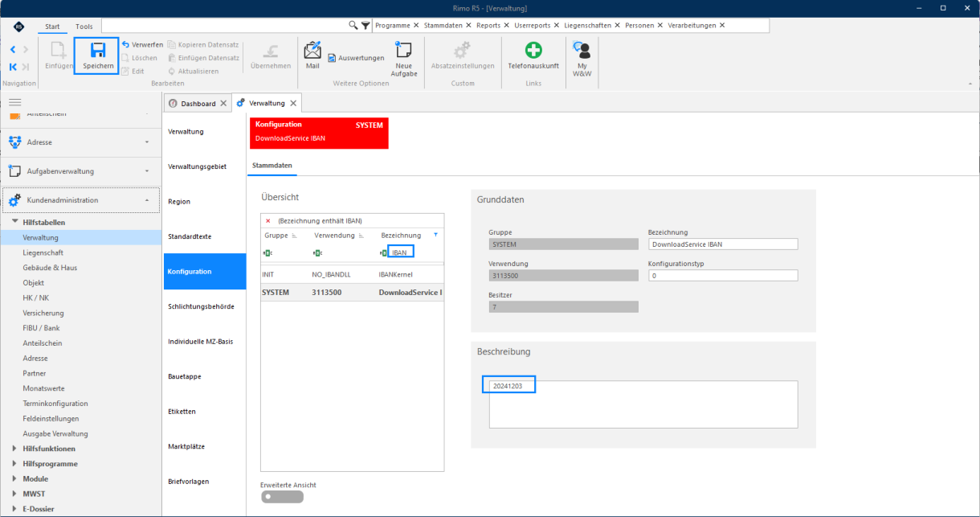The image size is (980, 517).
Task: Click into the Beschreibung text area
Action: (643, 404)
